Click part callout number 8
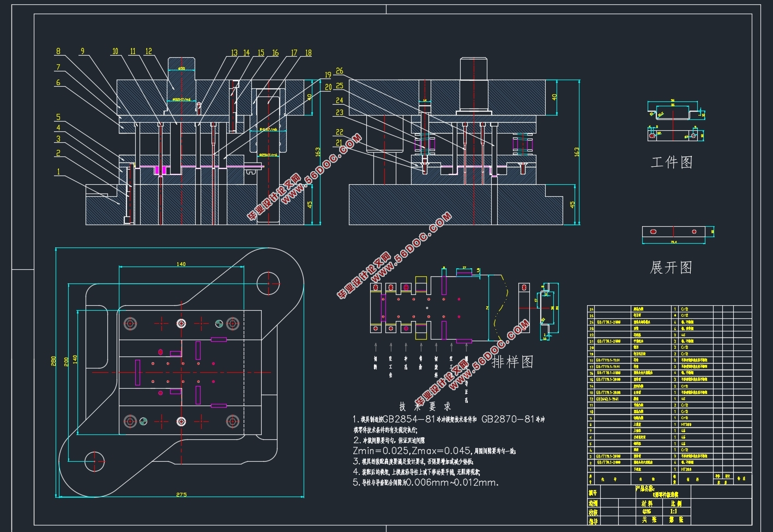 click(58, 51)
